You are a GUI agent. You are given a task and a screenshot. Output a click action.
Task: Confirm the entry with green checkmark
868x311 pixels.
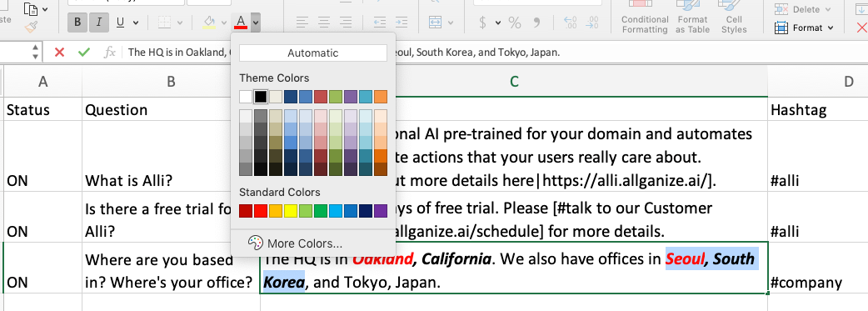tap(84, 53)
